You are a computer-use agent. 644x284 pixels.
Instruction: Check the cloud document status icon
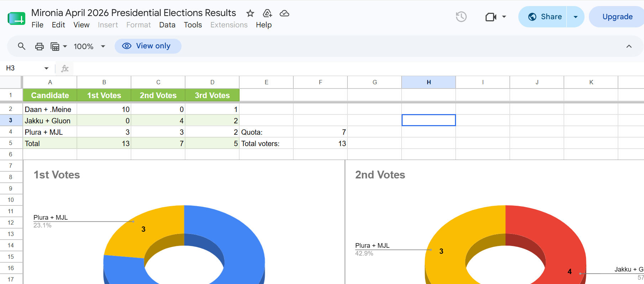284,14
